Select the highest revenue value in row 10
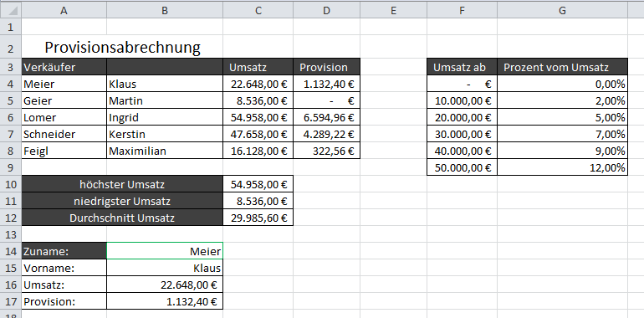The image size is (644, 318). click(x=258, y=184)
